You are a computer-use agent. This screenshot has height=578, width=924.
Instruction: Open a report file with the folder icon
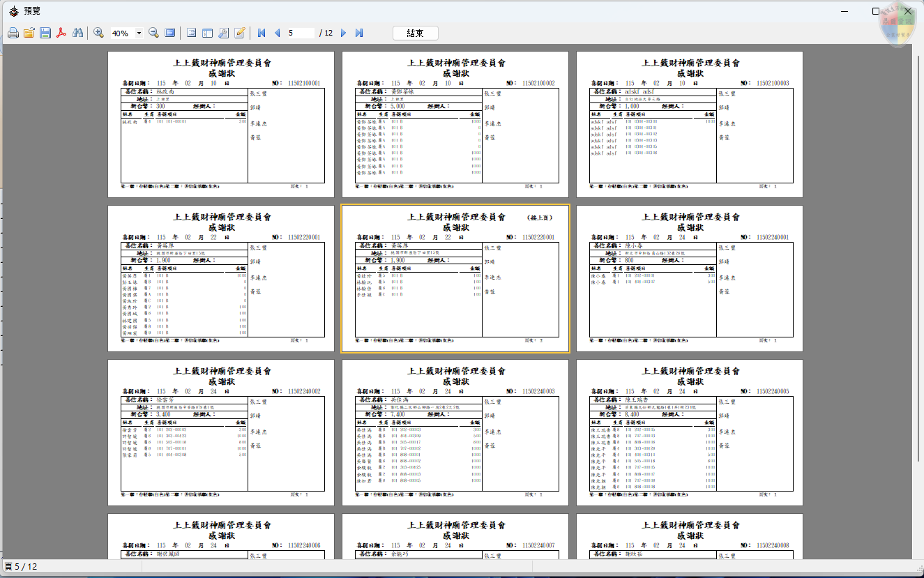(29, 33)
